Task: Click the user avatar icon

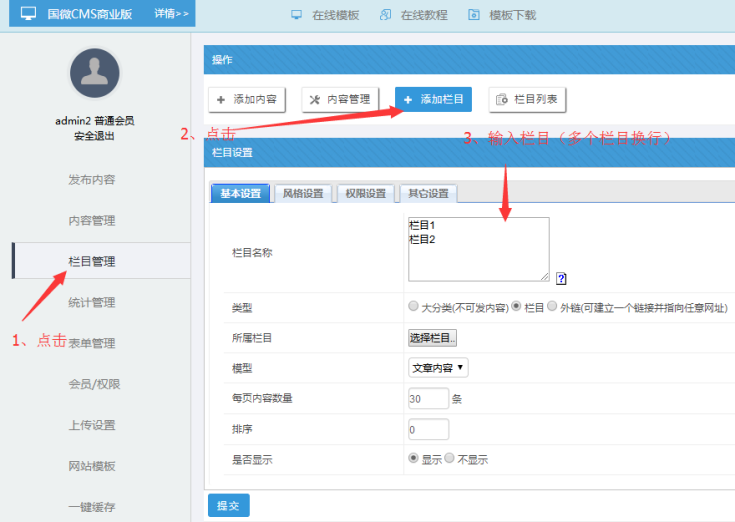Action: pos(95,74)
